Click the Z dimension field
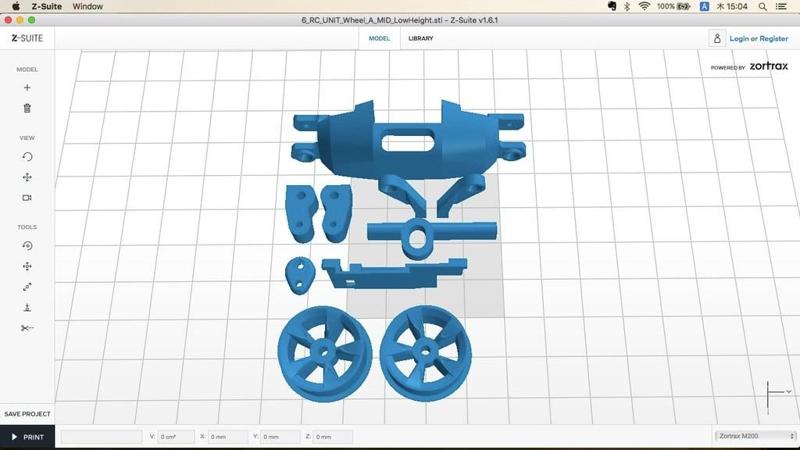Image resolution: width=800 pixels, height=450 pixels. pos(333,437)
